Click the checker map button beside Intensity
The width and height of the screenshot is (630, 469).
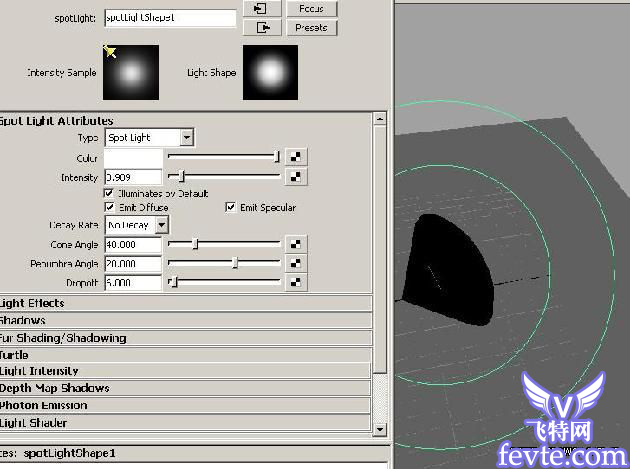point(295,176)
